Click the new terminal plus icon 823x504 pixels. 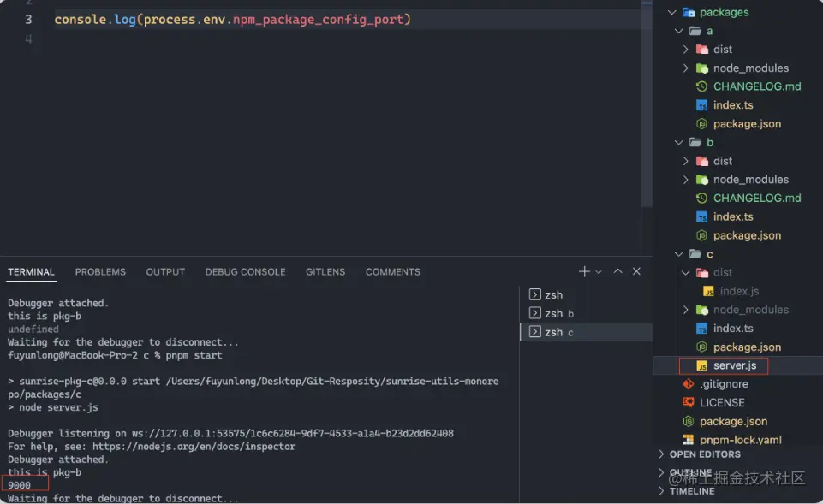(584, 271)
